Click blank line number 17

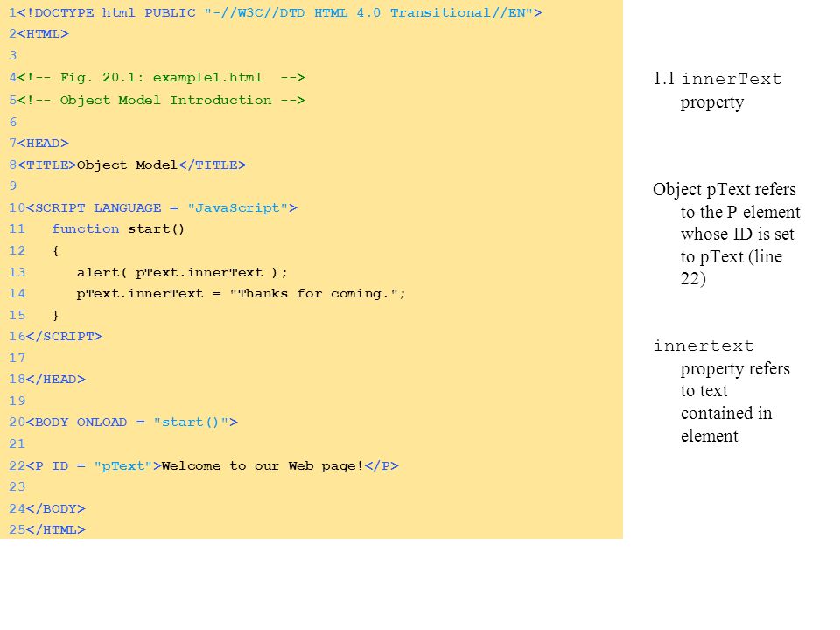(17, 358)
